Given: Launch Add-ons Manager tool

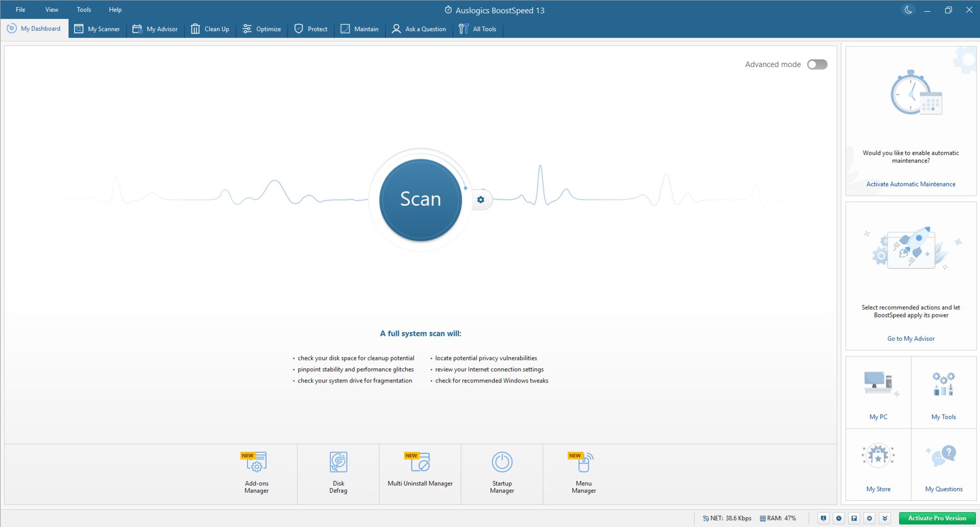Looking at the screenshot, I should pyautogui.click(x=256, y=473).
